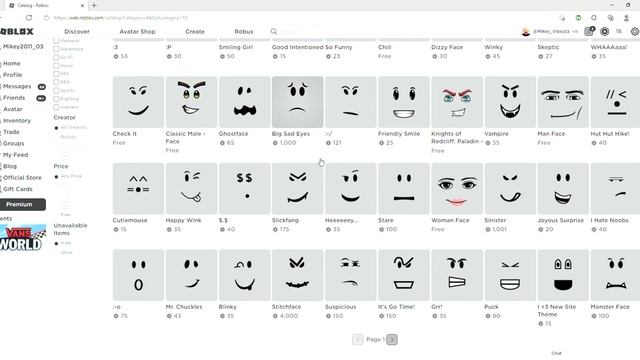The width and height of the screenshot is (640, 360).
Task: Open the Man Face thumbnail
Action: (x=563, y=102)
